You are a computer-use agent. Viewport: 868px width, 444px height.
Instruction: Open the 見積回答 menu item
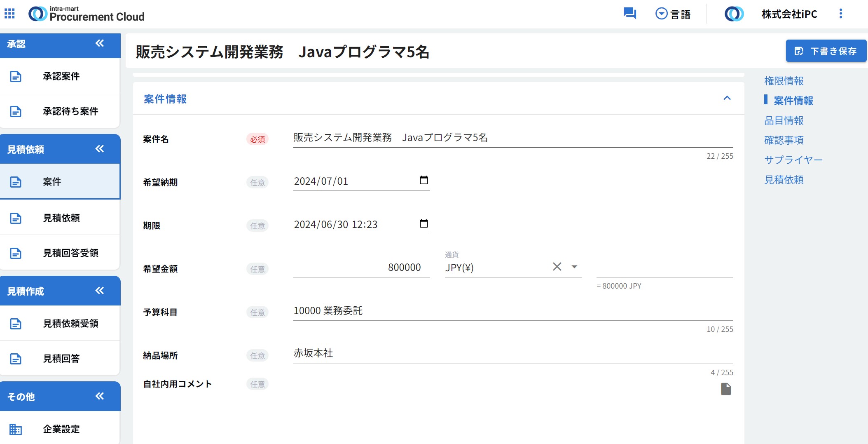coord(60,359)
